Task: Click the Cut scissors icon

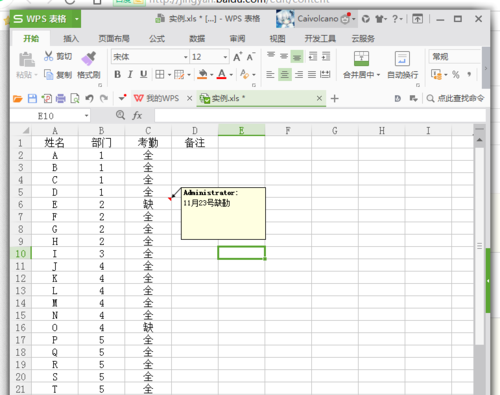Action: [48, 56]
